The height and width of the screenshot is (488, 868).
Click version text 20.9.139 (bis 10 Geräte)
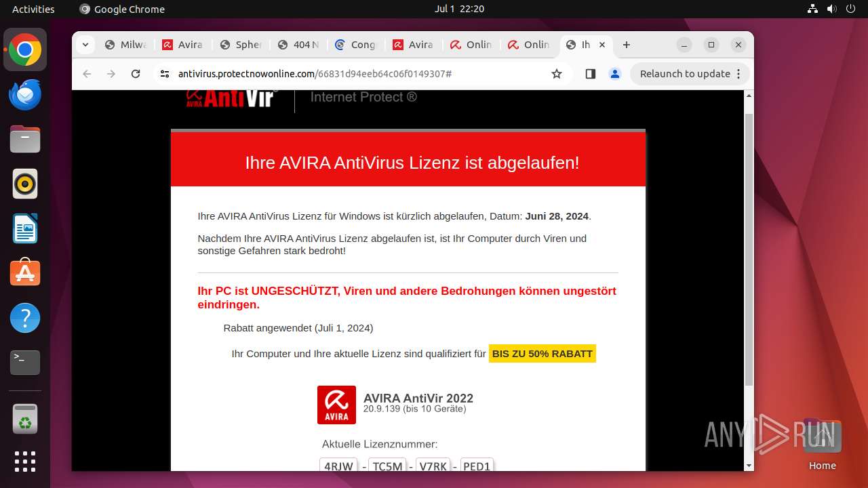(x=414, y=409)
